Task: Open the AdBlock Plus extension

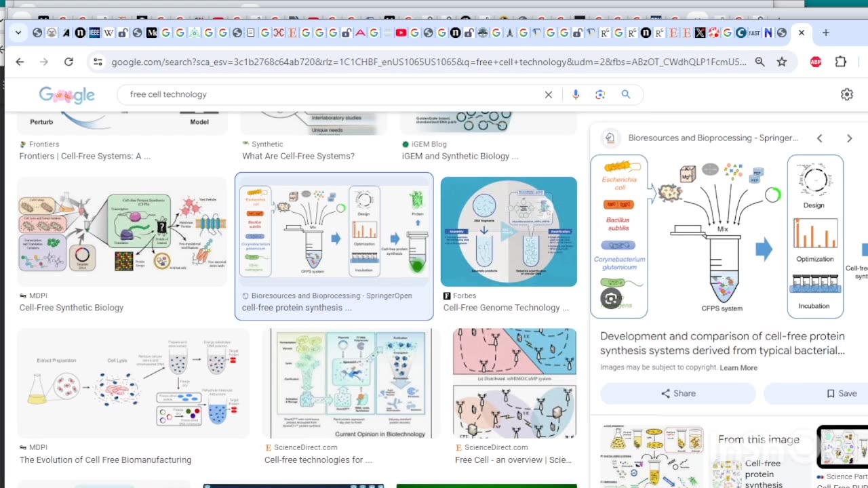Action: [x=816, y=62]
